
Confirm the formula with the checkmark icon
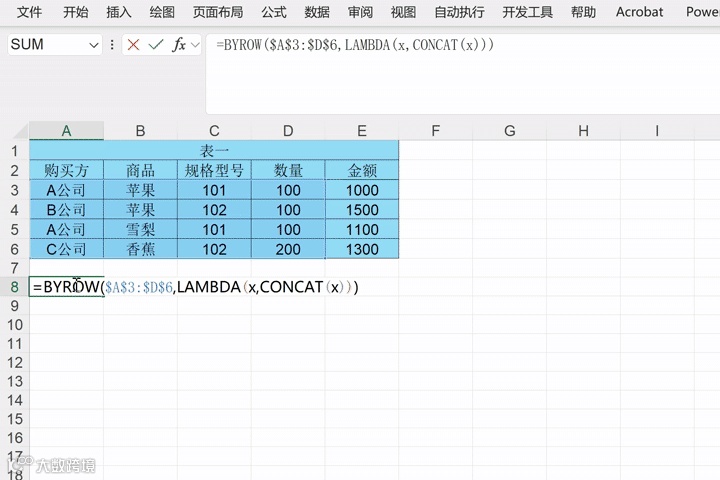click(156, 45)
